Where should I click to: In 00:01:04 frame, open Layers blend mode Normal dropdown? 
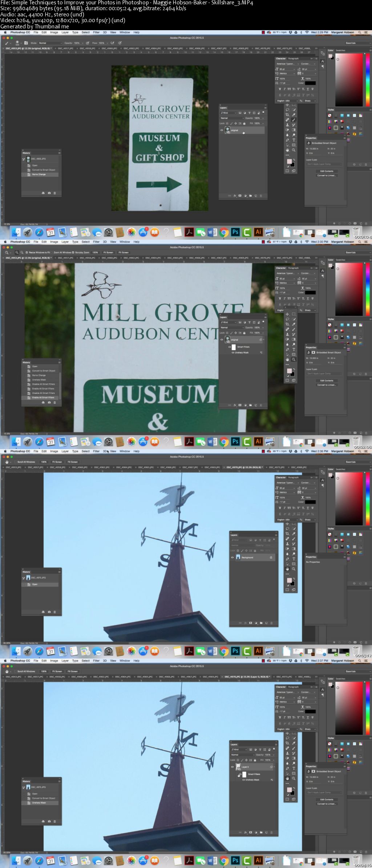click(x=232, y=118)
